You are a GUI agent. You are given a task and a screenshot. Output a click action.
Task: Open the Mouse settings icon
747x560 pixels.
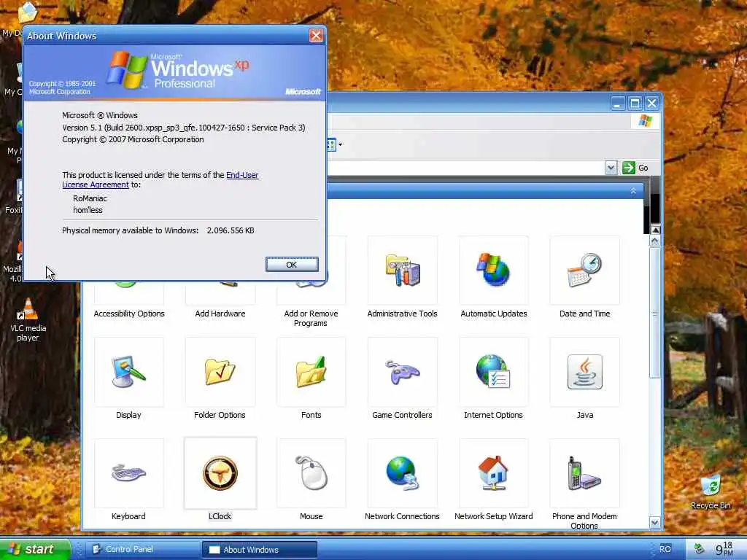(x=311, y=473)
